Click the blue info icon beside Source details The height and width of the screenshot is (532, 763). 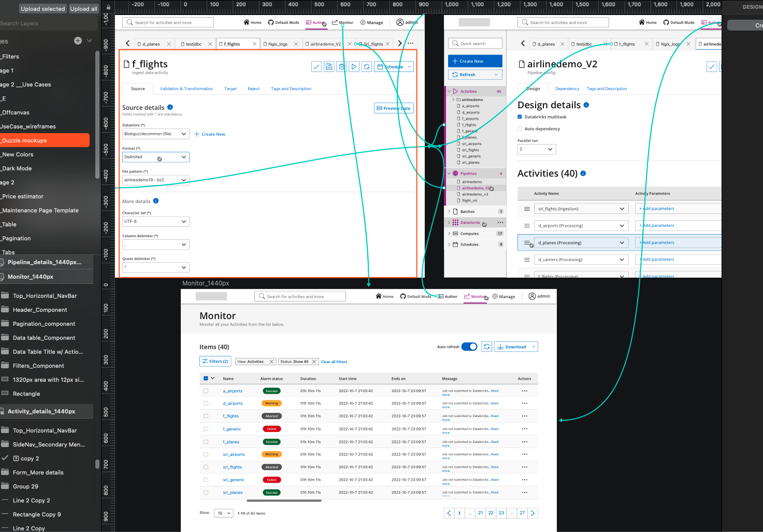point(170,107)
